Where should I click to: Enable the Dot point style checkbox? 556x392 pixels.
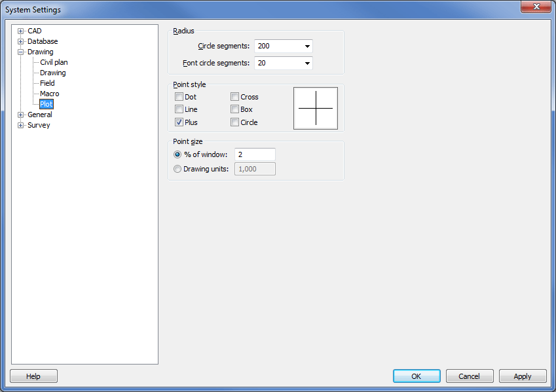pos(179,97)
